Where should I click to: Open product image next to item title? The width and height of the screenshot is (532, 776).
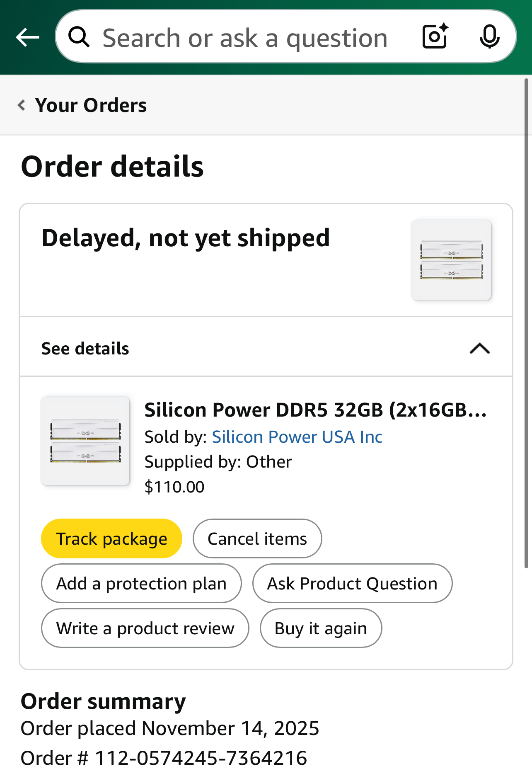85,441
